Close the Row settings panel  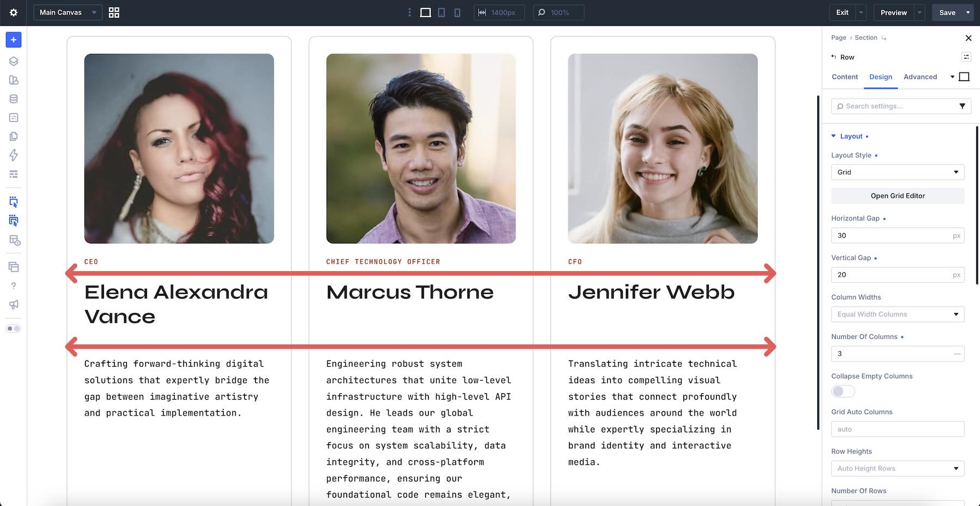(x=968, y=38)
